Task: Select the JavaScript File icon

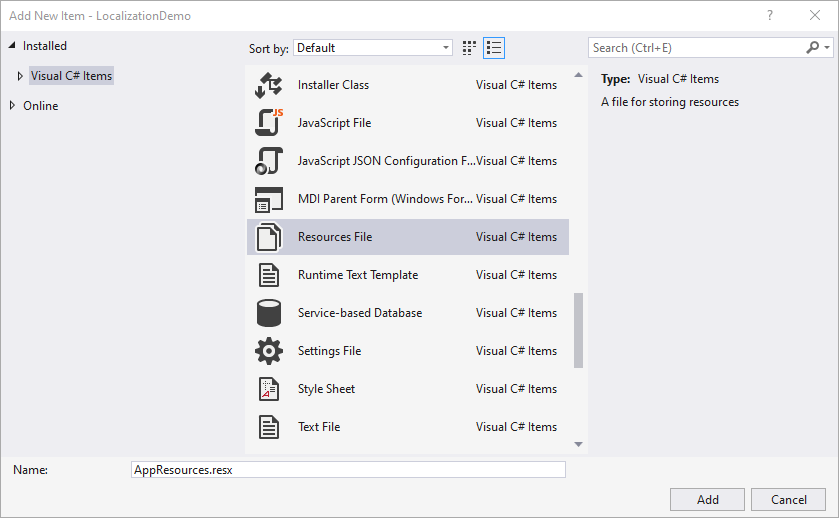Action: coord(269,123)
